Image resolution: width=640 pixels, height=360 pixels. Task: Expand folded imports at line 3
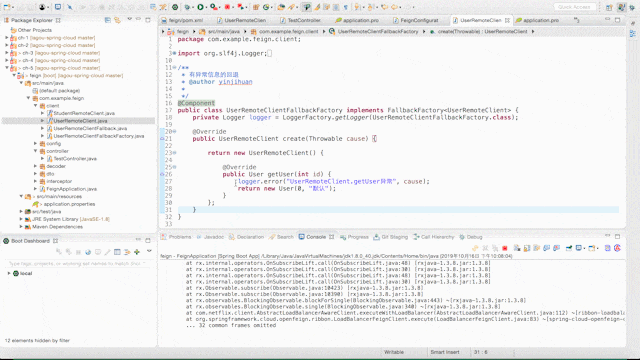[174, 53]
